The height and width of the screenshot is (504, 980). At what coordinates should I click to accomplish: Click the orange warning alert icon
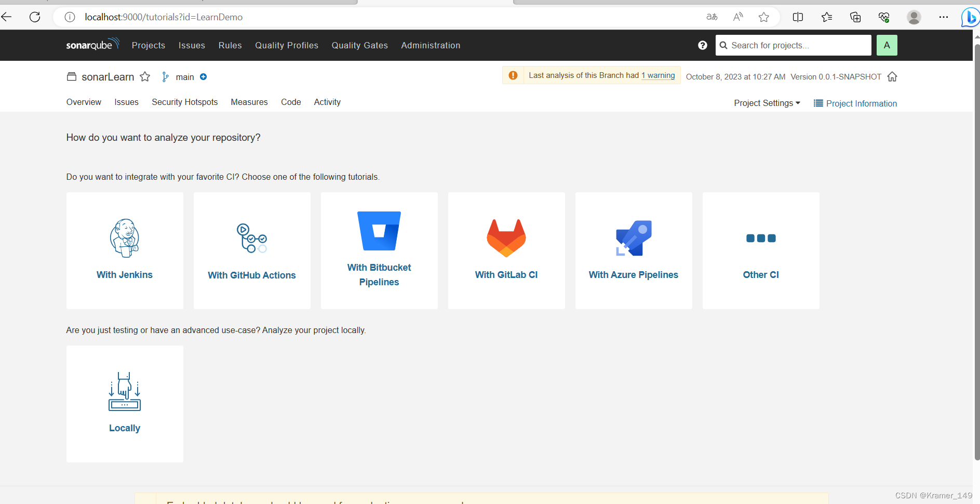click(x=513, y=75)
